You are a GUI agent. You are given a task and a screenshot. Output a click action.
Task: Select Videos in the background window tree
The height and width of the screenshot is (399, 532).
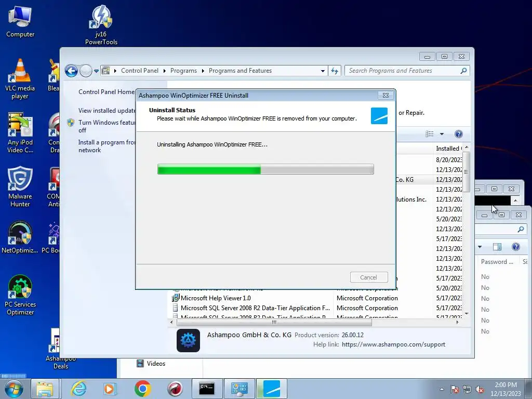coord(151,363)
